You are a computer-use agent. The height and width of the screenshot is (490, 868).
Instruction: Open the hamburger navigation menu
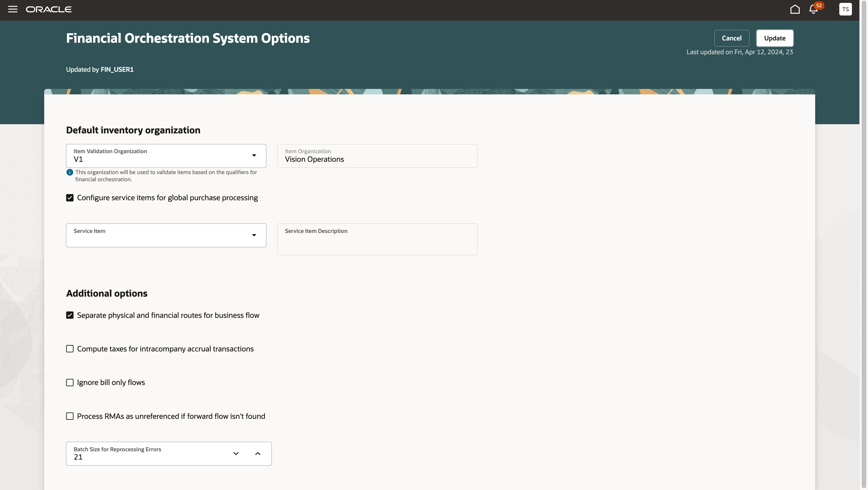coord(13,9)
